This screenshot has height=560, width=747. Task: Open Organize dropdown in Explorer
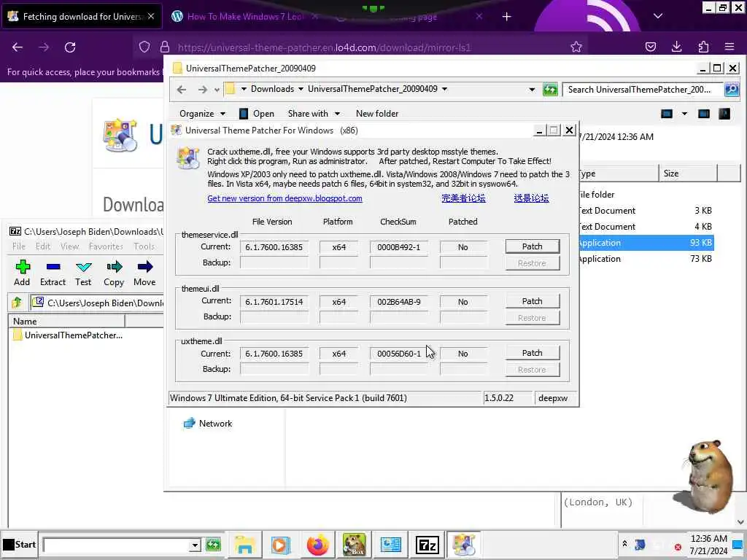202,113
